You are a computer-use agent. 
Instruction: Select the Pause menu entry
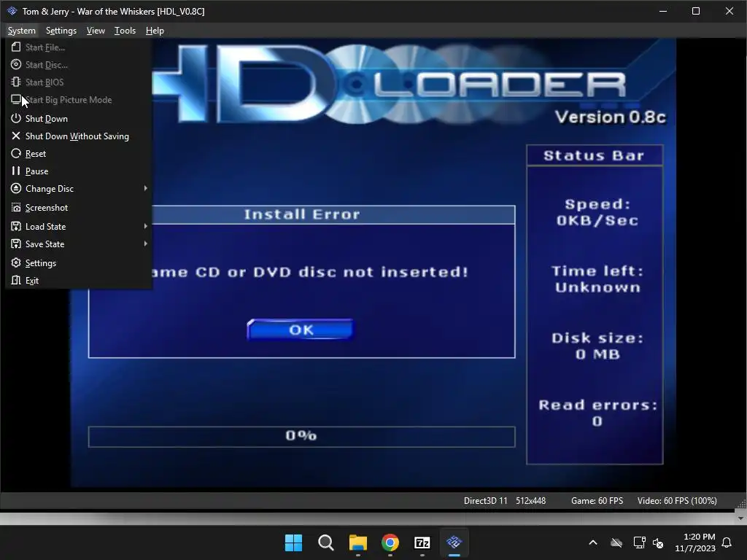click(79, 171)
